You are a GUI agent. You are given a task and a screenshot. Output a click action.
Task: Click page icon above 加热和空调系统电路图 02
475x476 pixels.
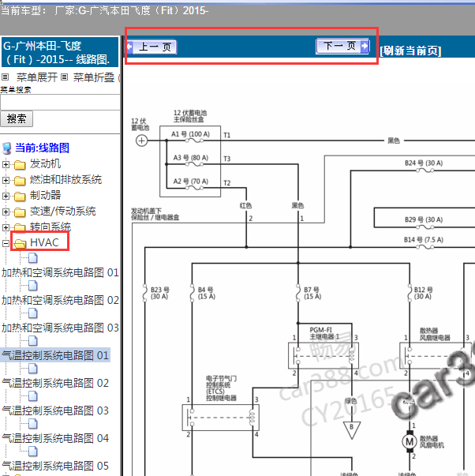point(33,286)
